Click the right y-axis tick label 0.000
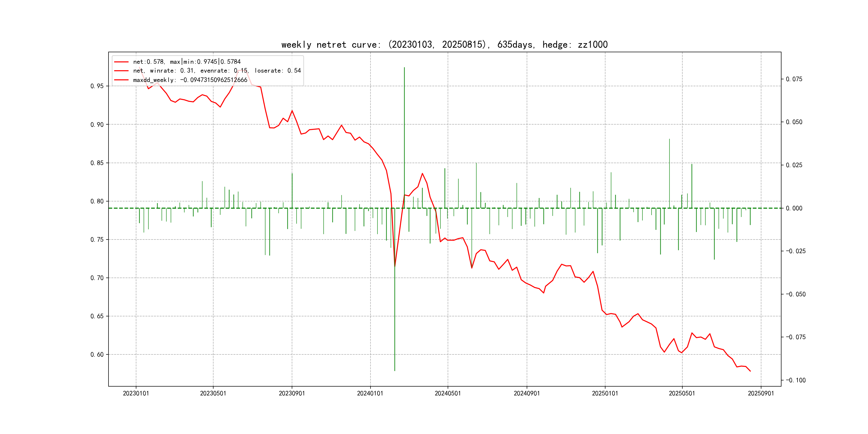The image size is (868, 434). (x=794, y=209)
